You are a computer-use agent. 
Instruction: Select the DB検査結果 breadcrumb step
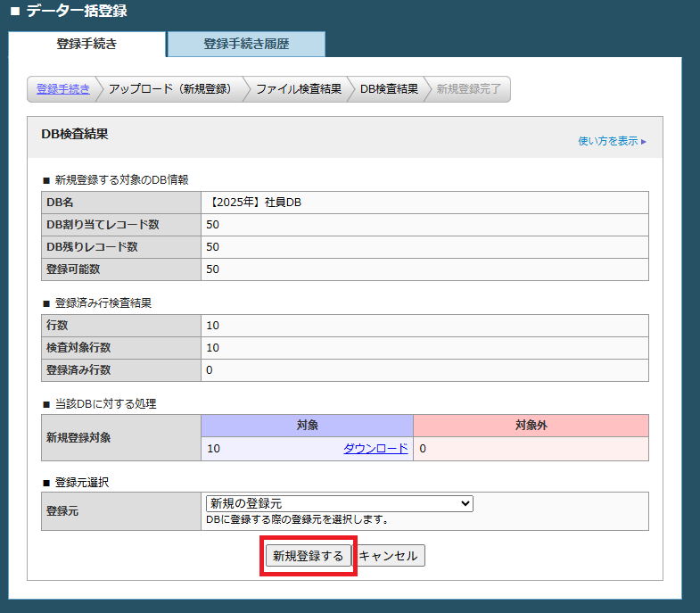(390, 89)
